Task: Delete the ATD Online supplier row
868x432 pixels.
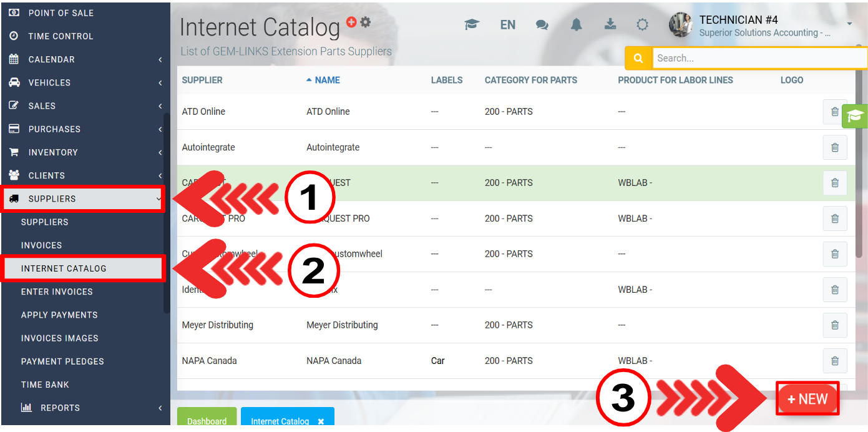Action: [834, 112]
